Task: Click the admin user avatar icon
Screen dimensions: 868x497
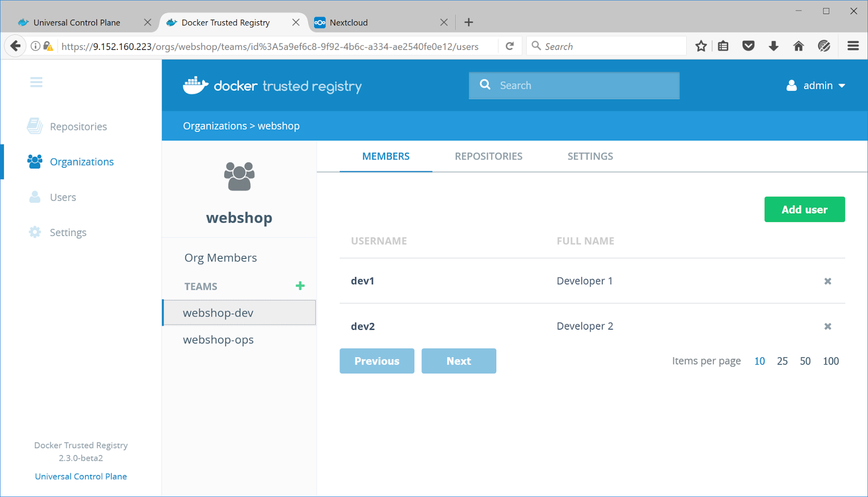Action: point(792,86)
